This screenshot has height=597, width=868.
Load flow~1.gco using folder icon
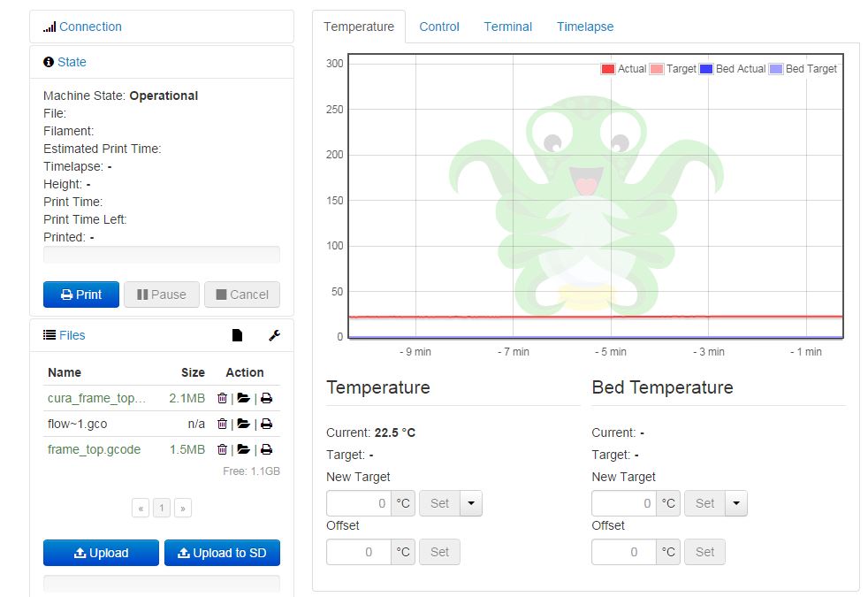pyautogui.click(x=244, y=424)
